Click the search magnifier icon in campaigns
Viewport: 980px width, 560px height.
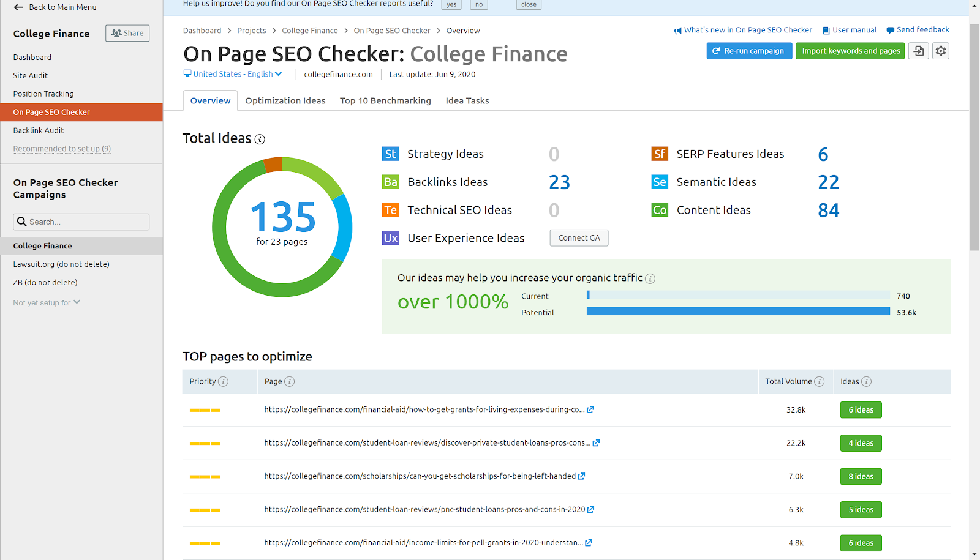22,222
